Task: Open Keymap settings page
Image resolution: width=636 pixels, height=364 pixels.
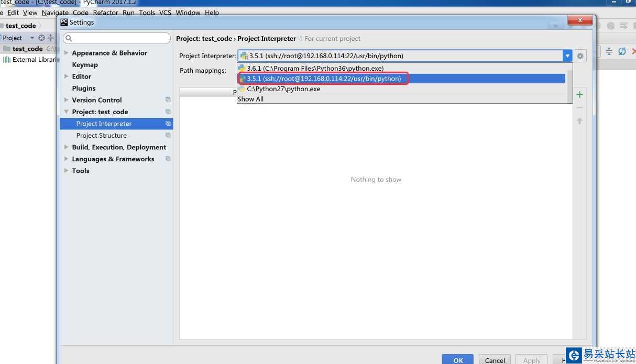Action: [x=85, y=65]
